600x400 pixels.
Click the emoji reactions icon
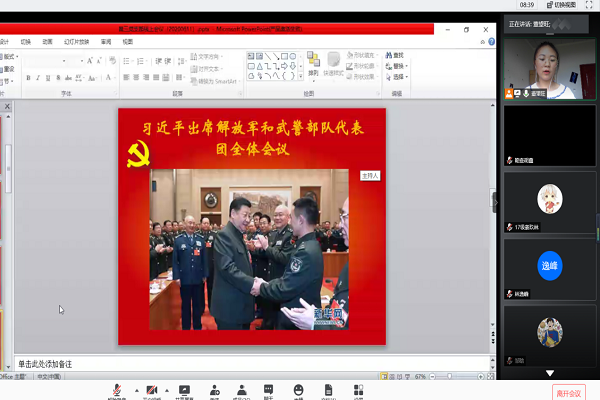(298, 391)
